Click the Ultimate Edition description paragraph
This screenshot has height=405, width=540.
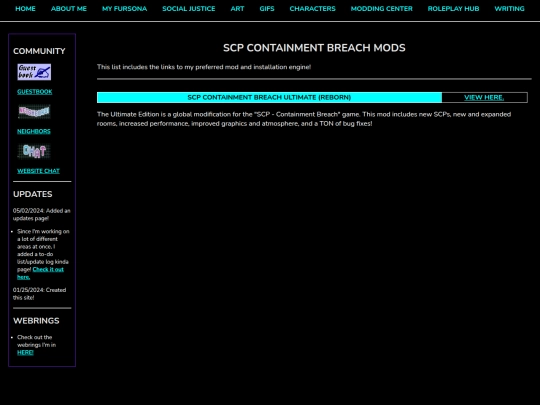tap(304, 119)
